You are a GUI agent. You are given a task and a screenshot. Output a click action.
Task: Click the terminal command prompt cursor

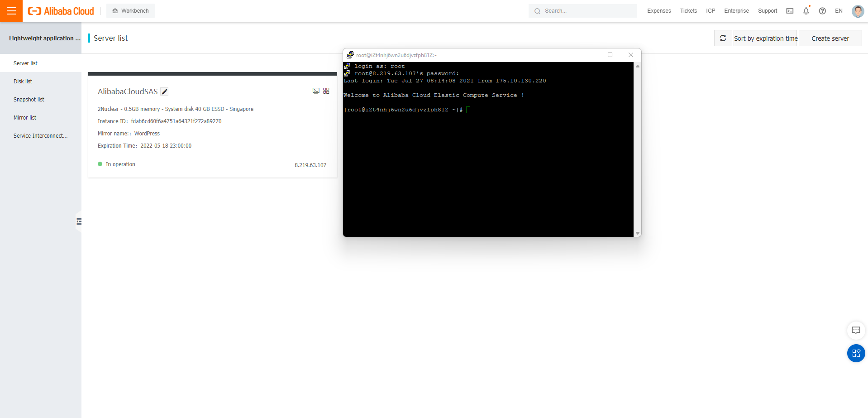(468, 110)
